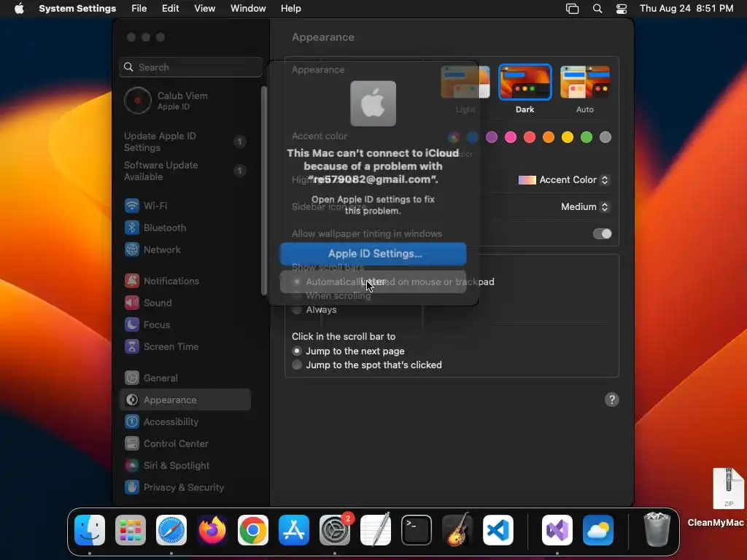Open the File menu
The image size is (747, 560).
pyautogui.click(x=139, y=9)
